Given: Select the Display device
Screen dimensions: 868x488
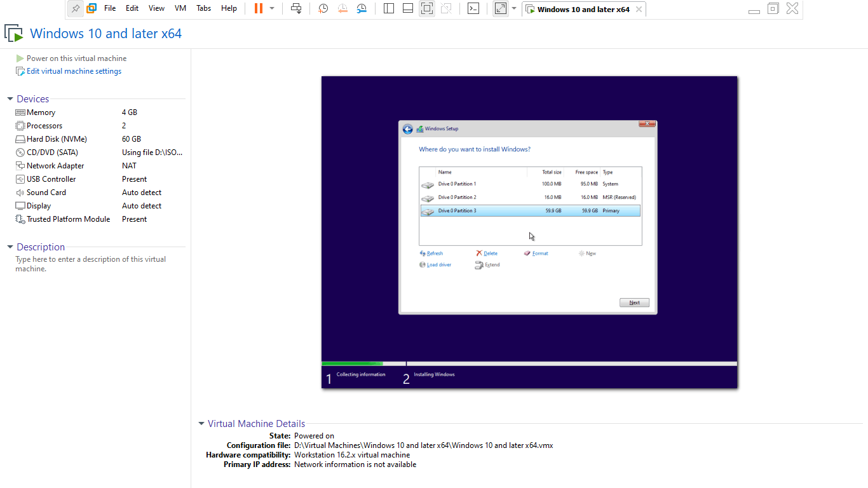Looking at the screenshot, I should coord(100,206).
